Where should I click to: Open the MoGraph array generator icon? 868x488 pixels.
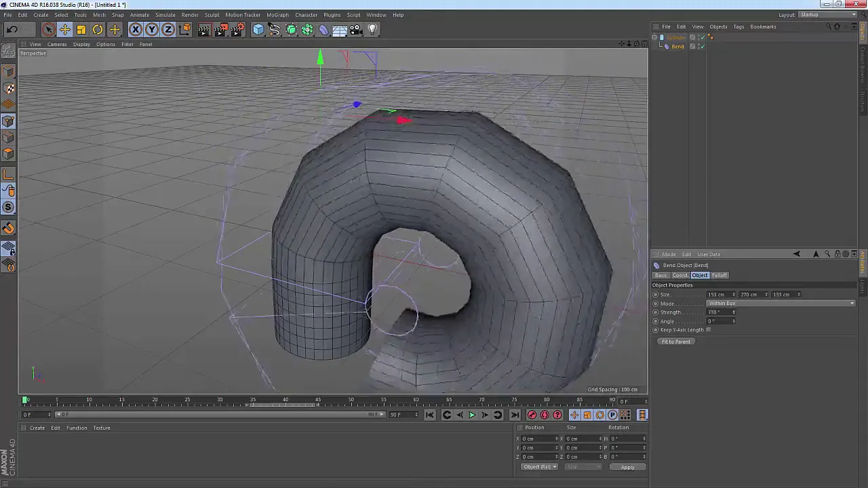click(x=307, y=29)
